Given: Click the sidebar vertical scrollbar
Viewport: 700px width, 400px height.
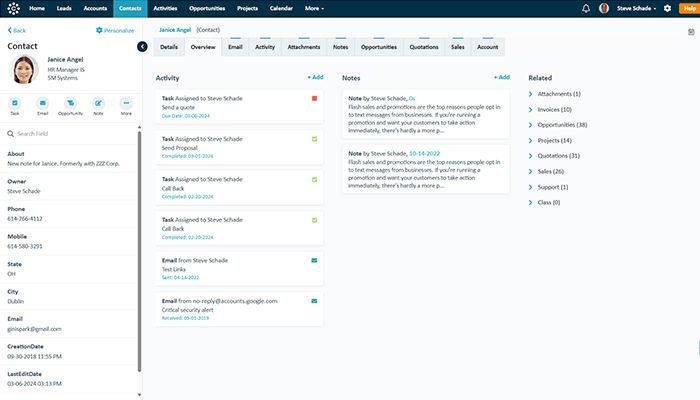Looking at the screenshot, I should click(139, 250).
